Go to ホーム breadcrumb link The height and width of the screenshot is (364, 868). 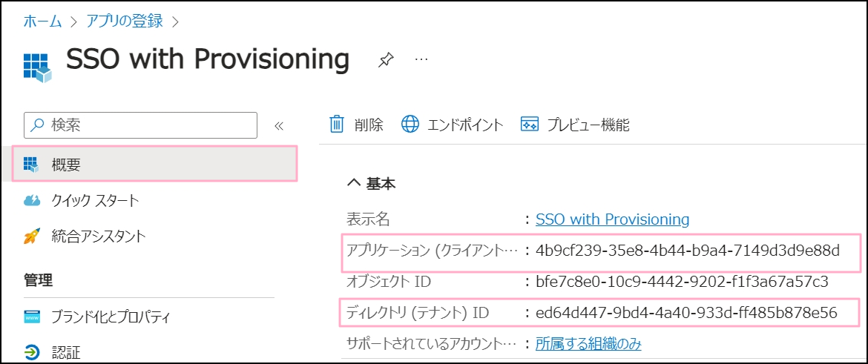pyautogui.click(x=42, y=21)
